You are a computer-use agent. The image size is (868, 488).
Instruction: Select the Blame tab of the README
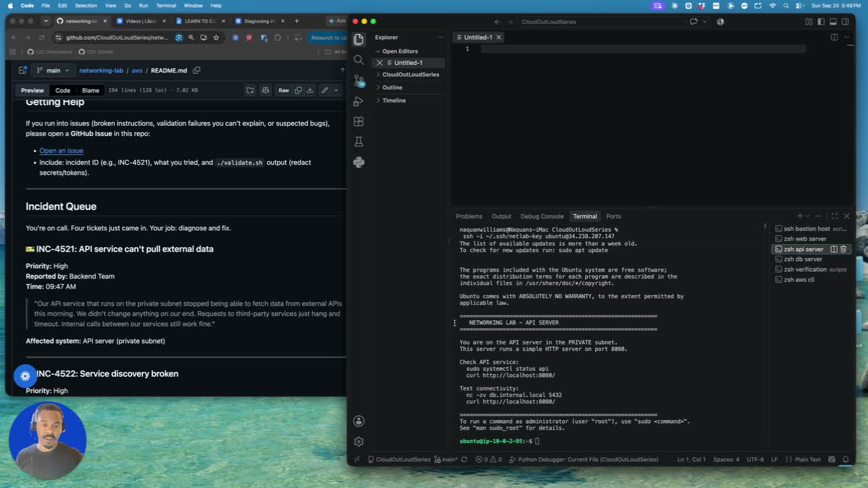tap(90, 90)
